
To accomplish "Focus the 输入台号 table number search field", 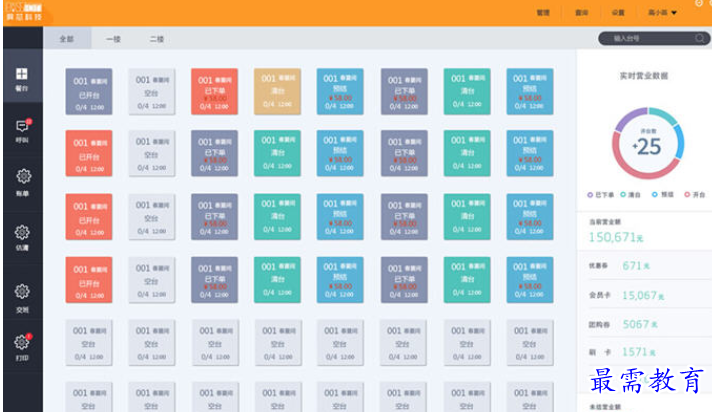I will (654, 38).
